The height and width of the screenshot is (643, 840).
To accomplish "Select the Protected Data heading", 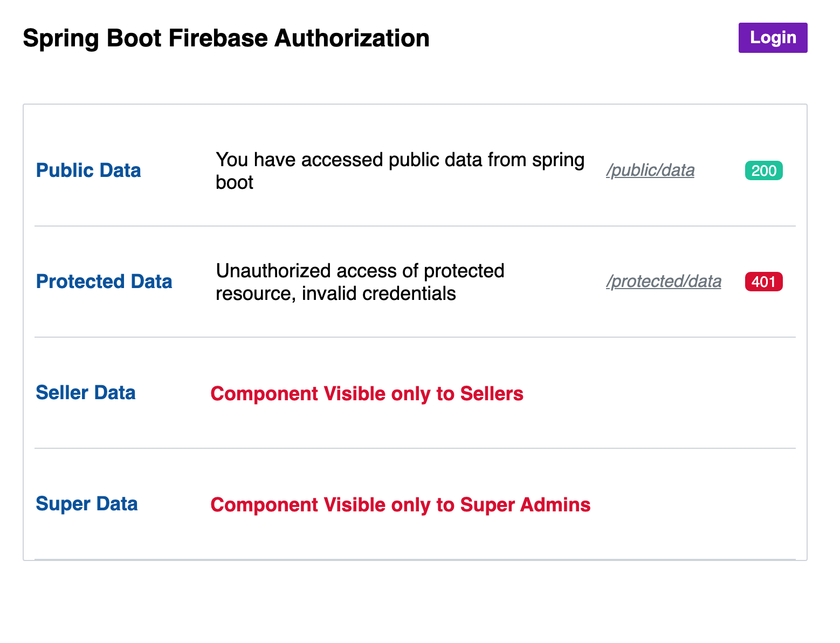I will pyautogui.click(x=104, y=282).
